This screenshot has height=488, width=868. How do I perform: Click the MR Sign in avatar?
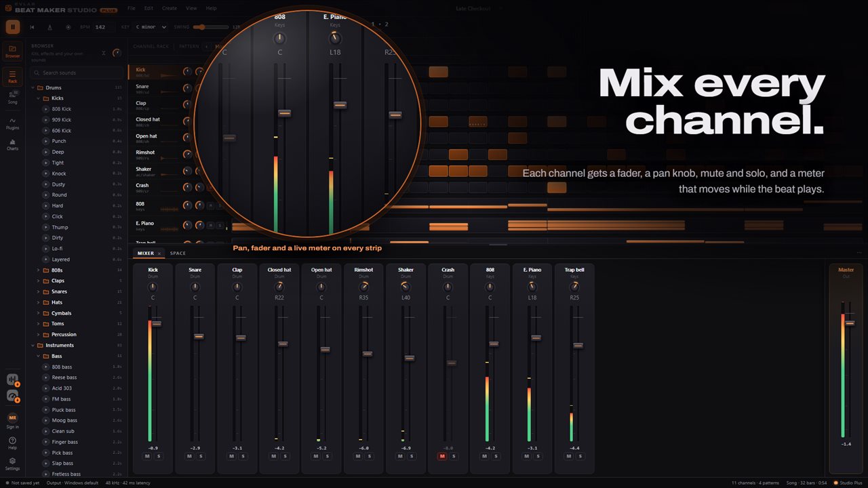[12, 418]
